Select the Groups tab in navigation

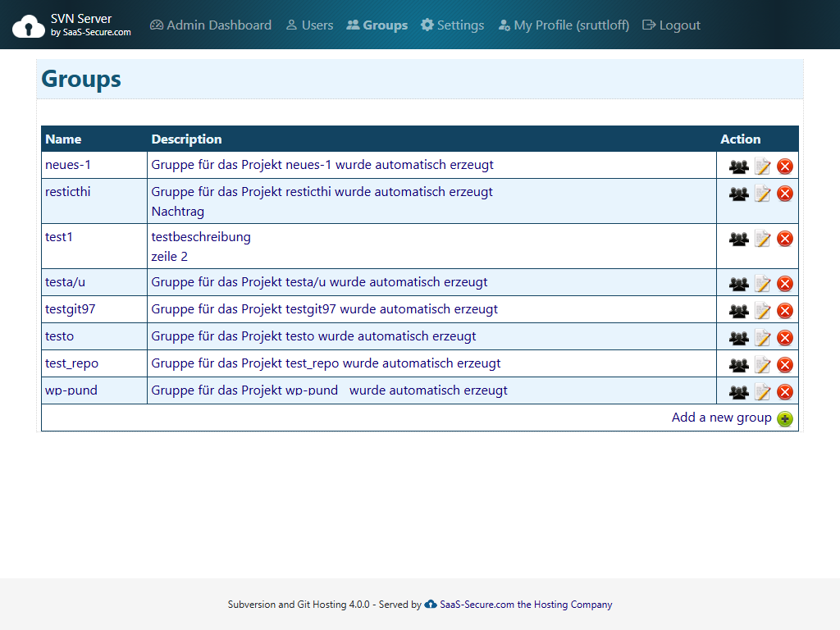377,25
